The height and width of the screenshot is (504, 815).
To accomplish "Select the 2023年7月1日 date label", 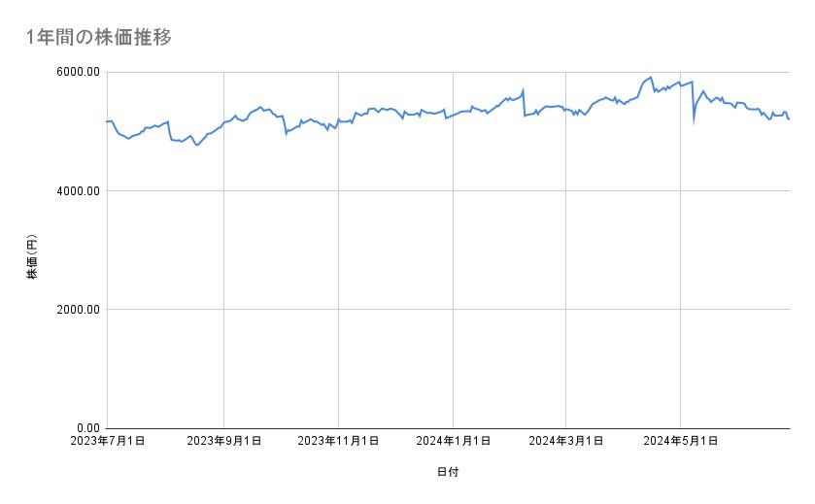I will (108, 442).
